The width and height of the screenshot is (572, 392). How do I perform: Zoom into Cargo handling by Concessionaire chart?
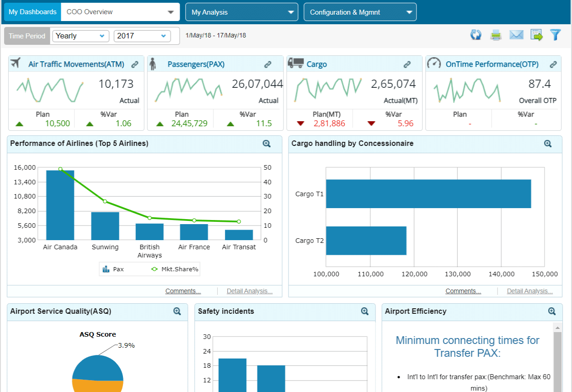click(548, 144)
